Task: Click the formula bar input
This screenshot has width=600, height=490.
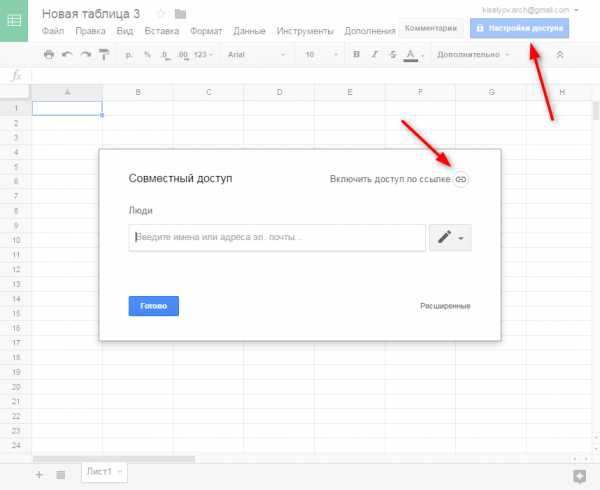Action: click(x=314, y=76)
